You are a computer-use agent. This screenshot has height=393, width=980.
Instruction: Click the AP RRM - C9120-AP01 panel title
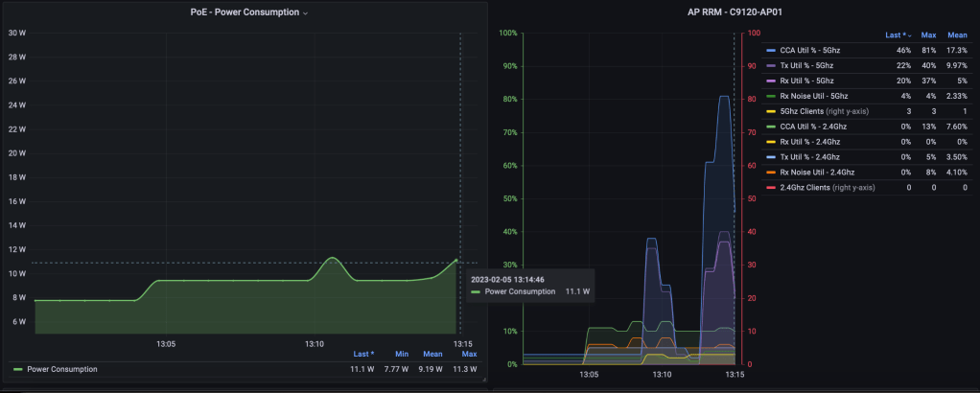click(735, 12)
